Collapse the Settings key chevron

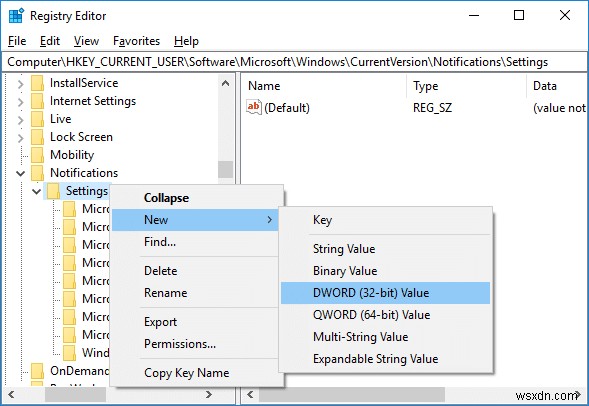(36, 192)
